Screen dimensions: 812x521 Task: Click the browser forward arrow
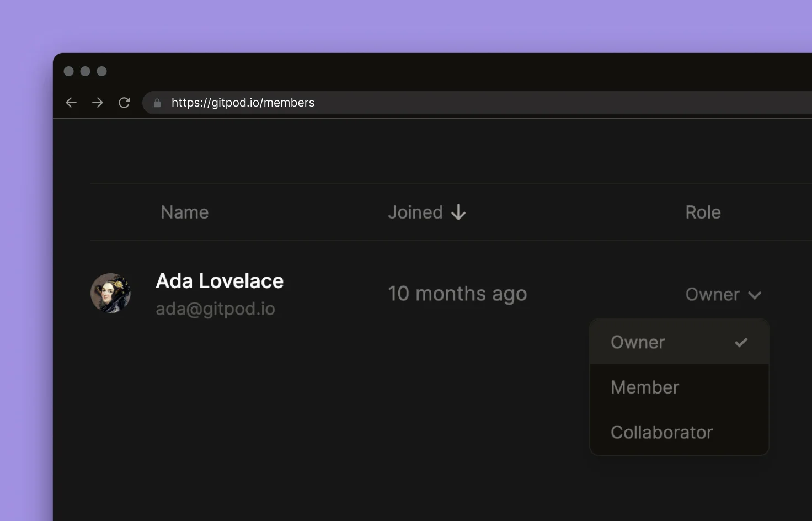(x=98, y=103)
